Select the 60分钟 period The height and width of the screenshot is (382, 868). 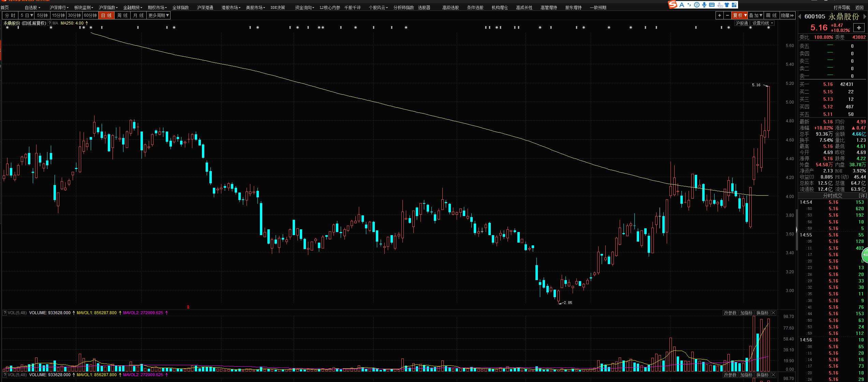pos(90,15)
